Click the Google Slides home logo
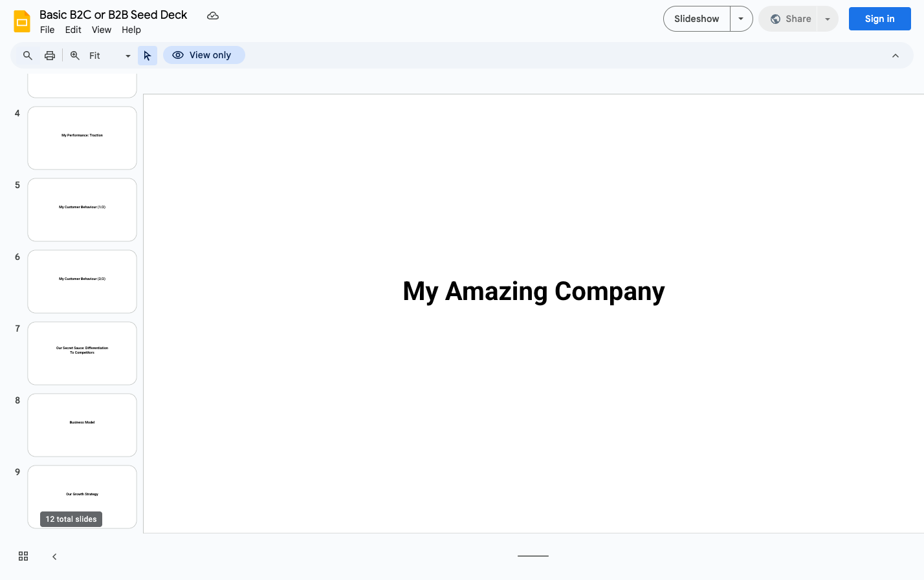 (22, 21)
